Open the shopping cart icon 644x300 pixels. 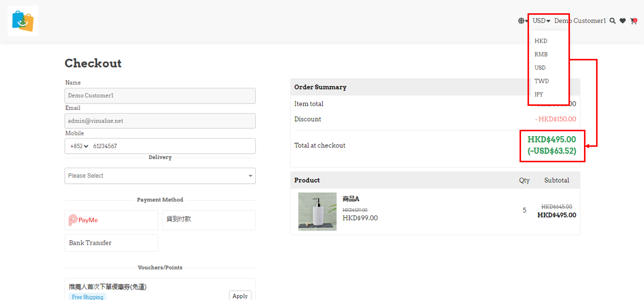point(633,21)
